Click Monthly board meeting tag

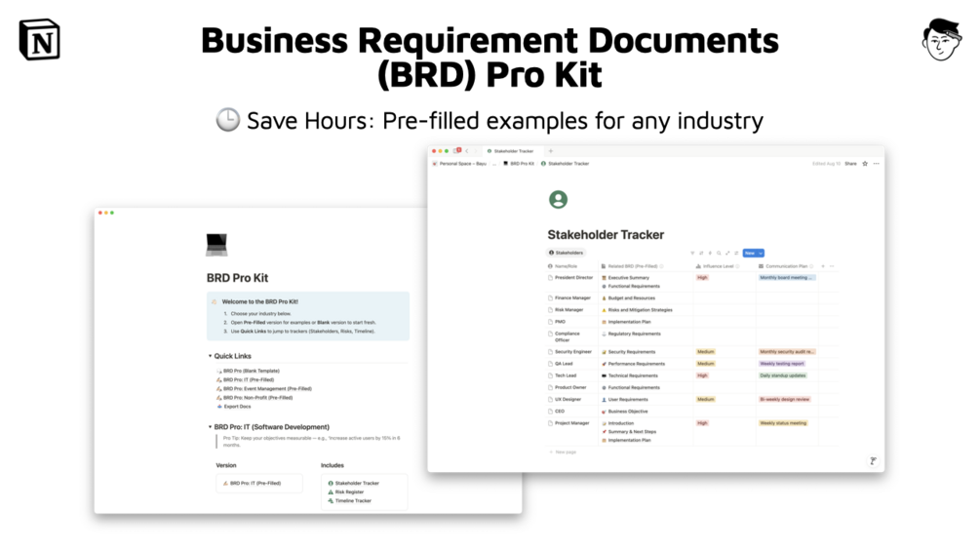tap(787, 277)
